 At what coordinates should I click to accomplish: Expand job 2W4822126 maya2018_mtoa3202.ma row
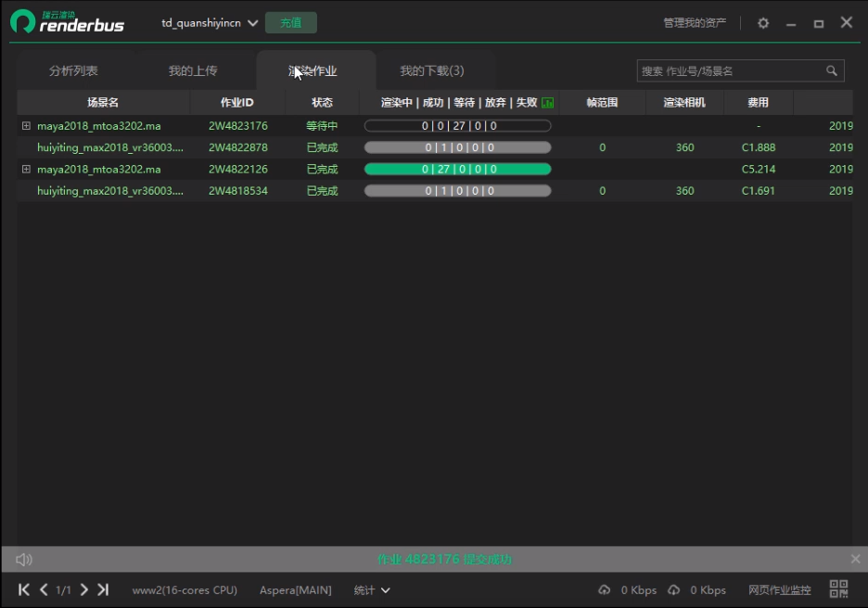(x=26, y=170)
